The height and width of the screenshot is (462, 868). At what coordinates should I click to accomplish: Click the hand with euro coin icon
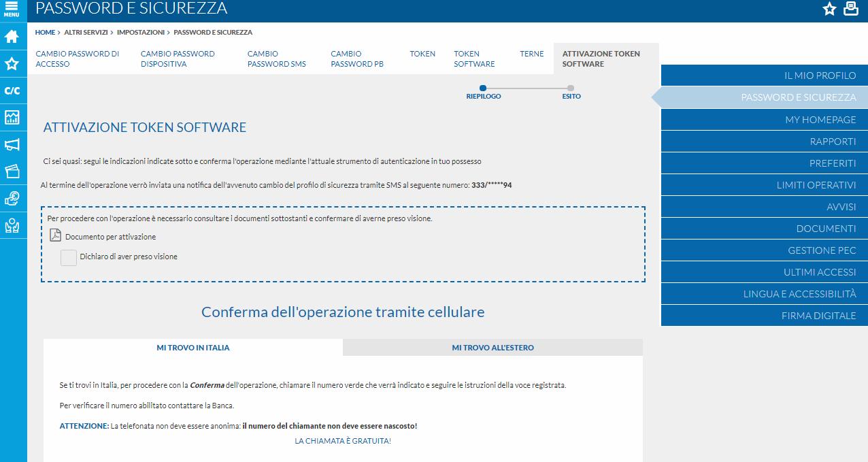click(12, 198)
